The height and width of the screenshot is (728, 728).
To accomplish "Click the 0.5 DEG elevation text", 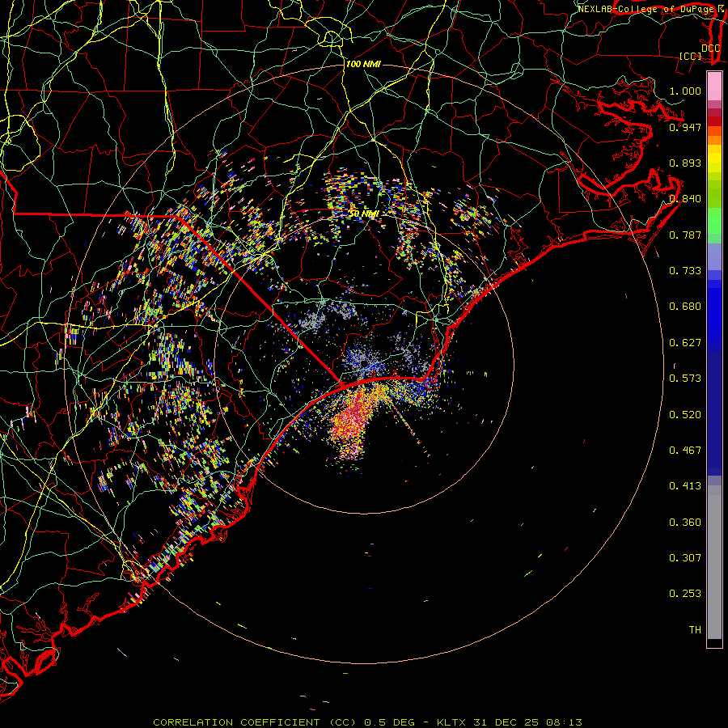I will coord(389,722).
